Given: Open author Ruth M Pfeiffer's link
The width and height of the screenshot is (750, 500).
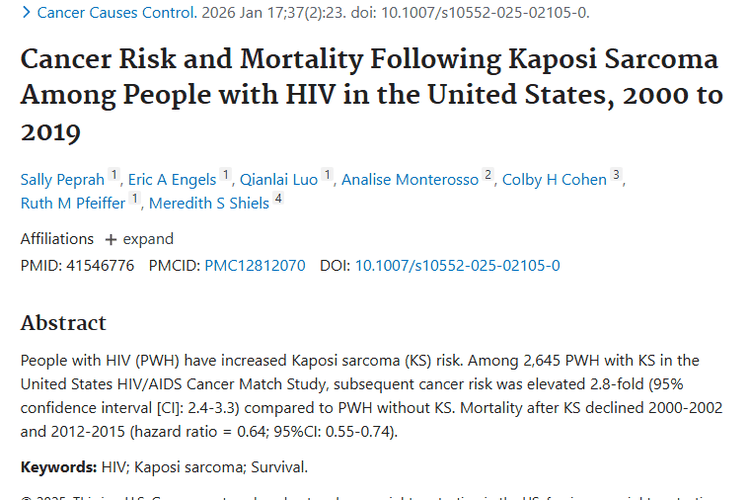Looking at the screenshot, I should (74, 203).
